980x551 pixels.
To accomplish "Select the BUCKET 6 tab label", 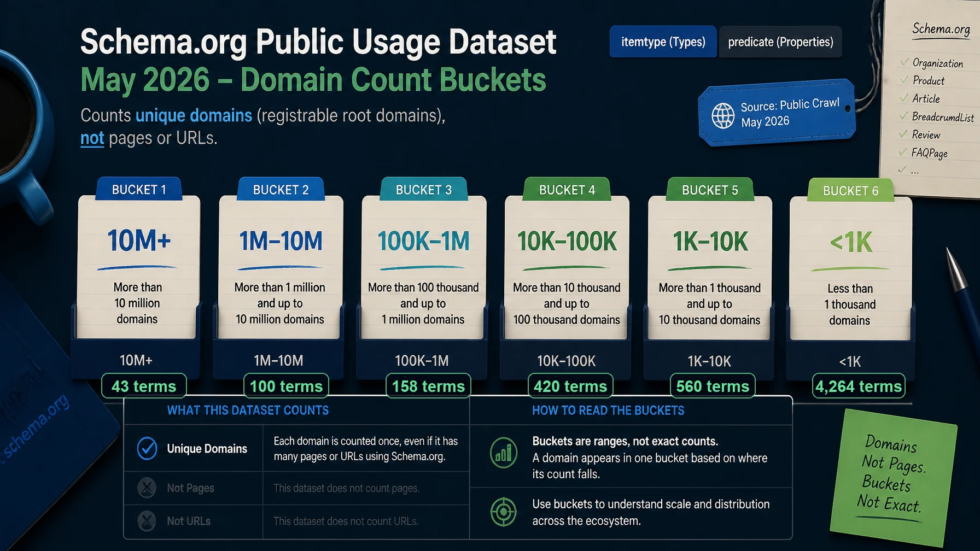I will 851,190.
